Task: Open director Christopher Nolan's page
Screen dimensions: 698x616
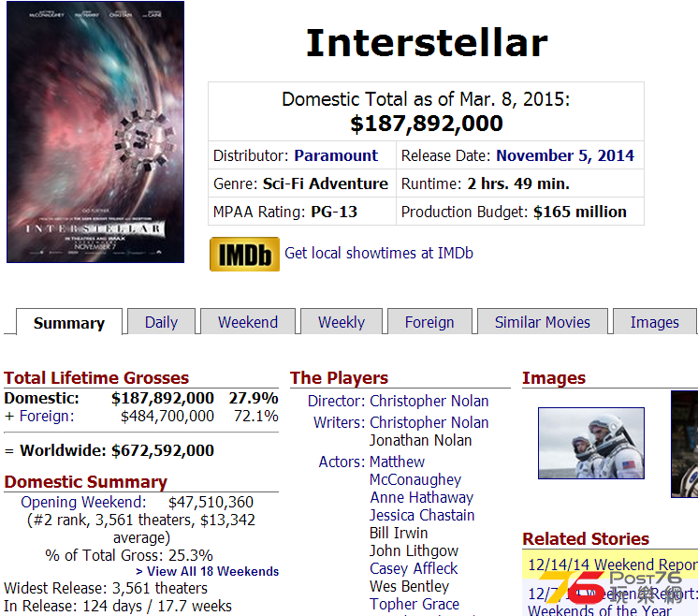Action: pos(429,401)
